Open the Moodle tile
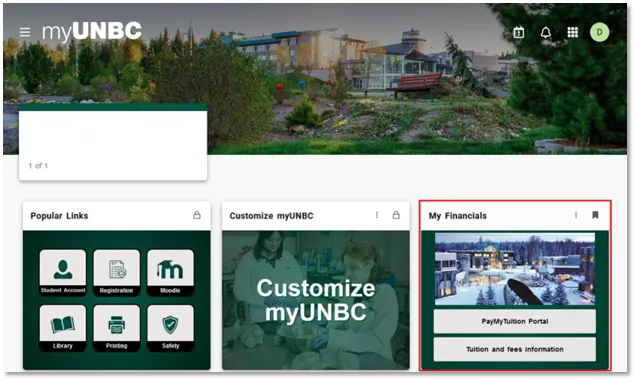 [x=170, y=272]
